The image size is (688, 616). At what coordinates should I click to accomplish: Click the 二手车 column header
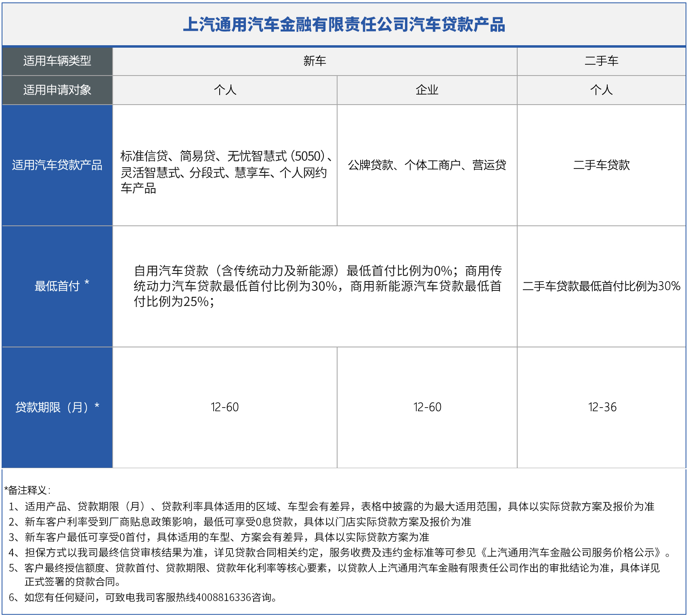[601, 61]
